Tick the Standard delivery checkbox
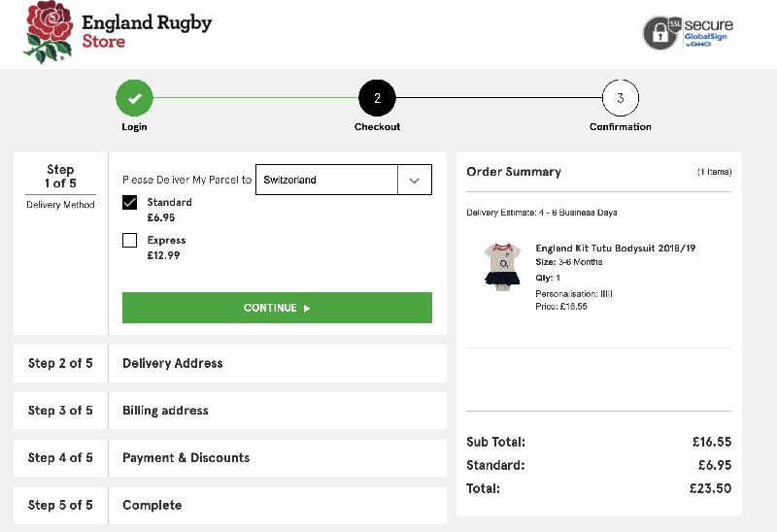Image resolution: width=777 pixels, height=532 pixels. click(x=129, y=203)
